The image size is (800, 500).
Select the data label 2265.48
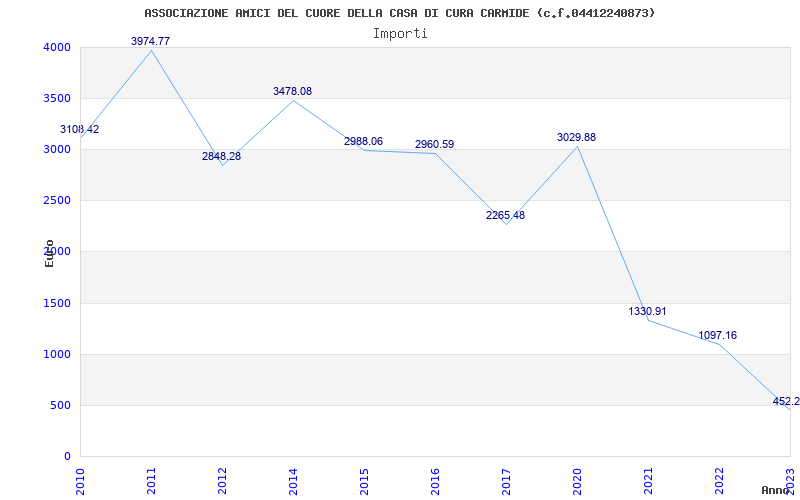(505, 216)
